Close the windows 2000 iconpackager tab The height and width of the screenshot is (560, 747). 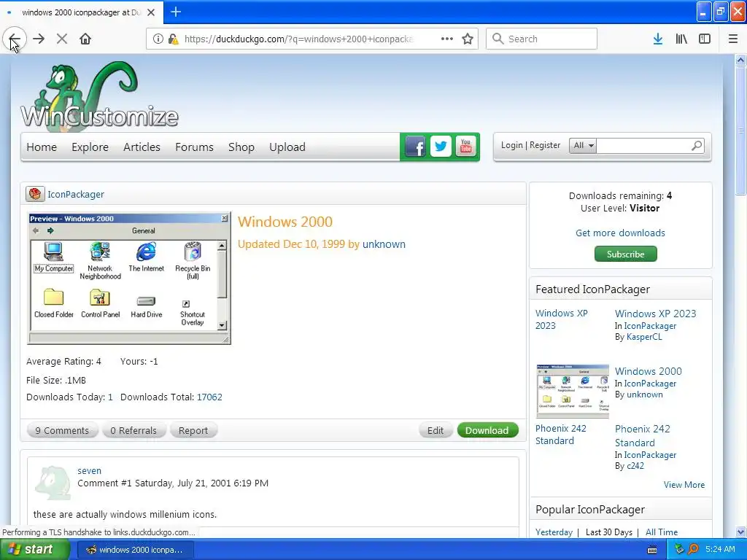pyautogui.click(x=151, y=12)
